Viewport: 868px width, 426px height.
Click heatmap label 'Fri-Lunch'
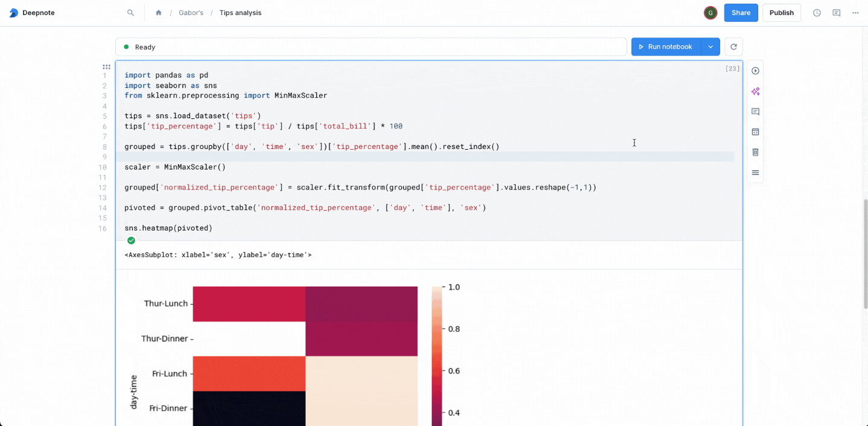tap(169, 374)
